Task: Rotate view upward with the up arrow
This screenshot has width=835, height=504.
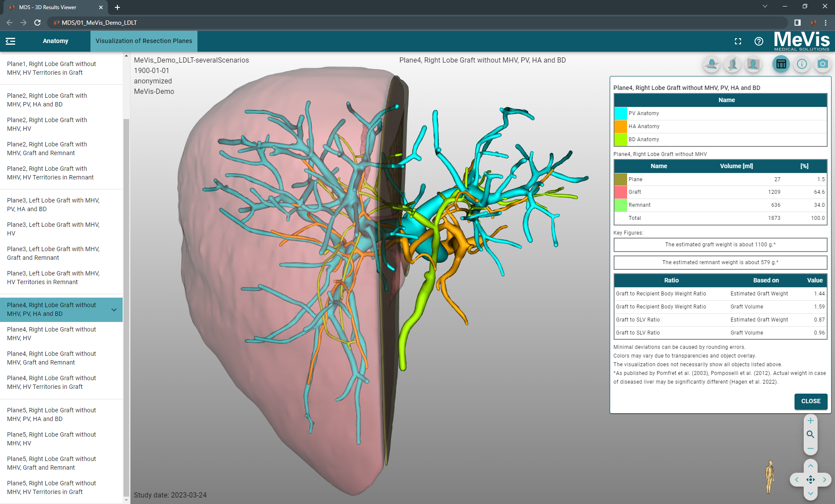Action: click(x=811, y=466)
